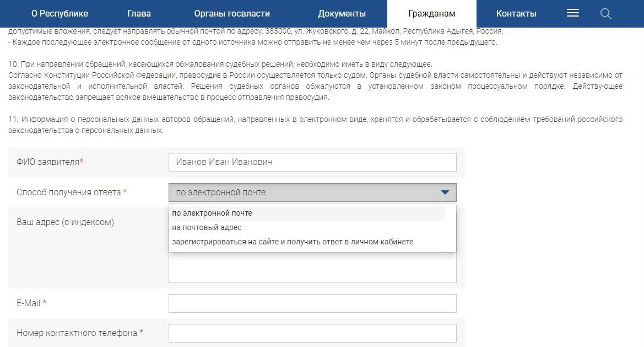The width and height of the screenshot is (644, 347).
Task: Open the 'Глава' navigation tab
Action: point(139,14)
